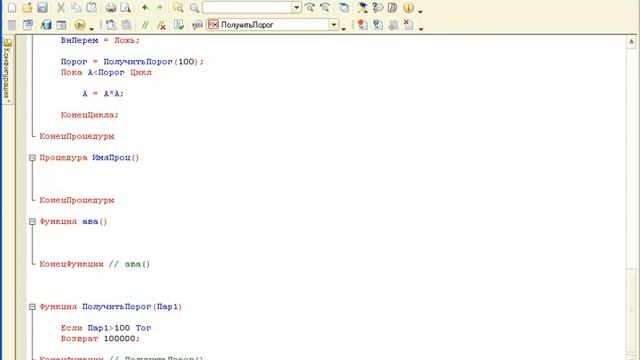Screen dimensions: 640x360
Task: Click the scrollbar up arrow in the code editor
Action: tap(631, 41)
